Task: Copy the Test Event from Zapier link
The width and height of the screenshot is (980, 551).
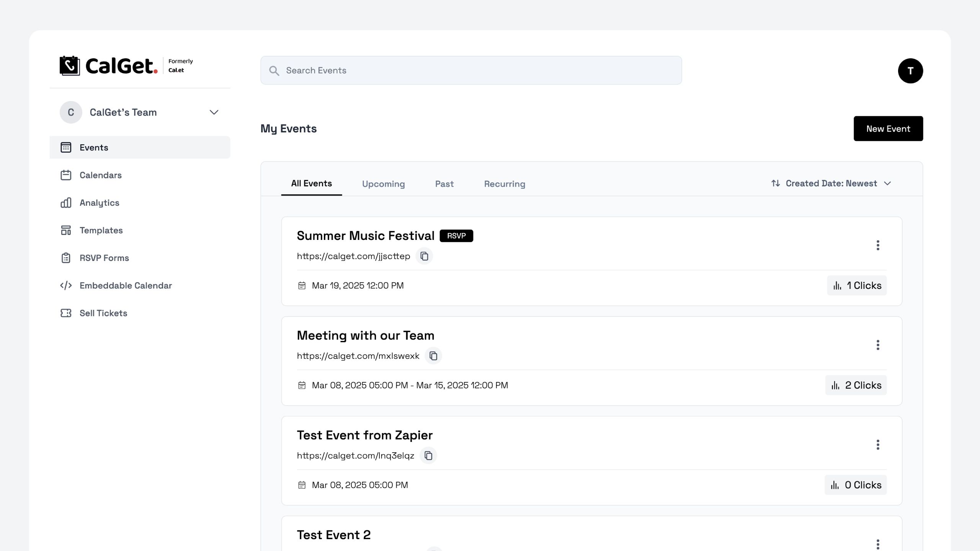Action: tap(428, 456)
